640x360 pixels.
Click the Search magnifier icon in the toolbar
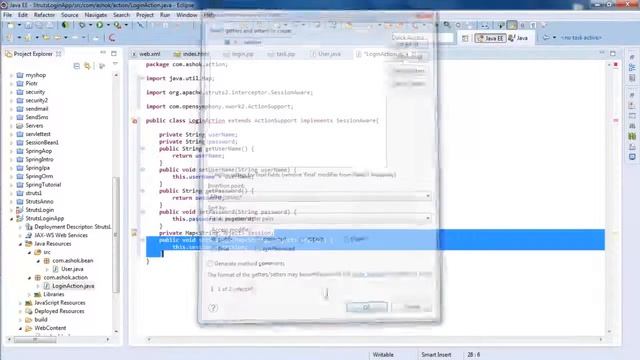click(447, 25)
